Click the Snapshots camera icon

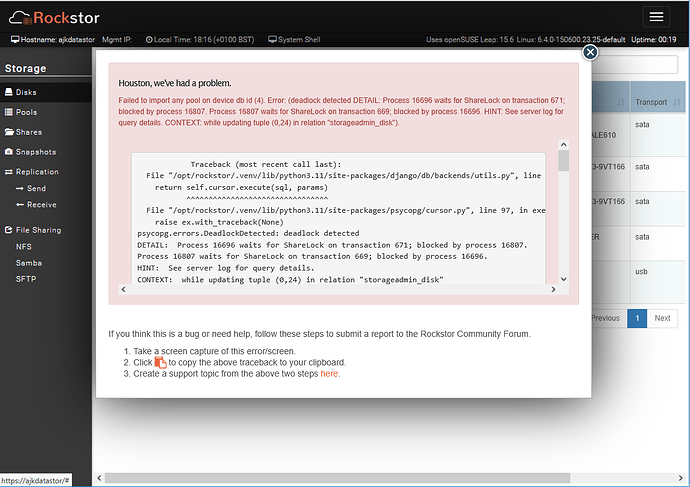click(x=8, y=151)
